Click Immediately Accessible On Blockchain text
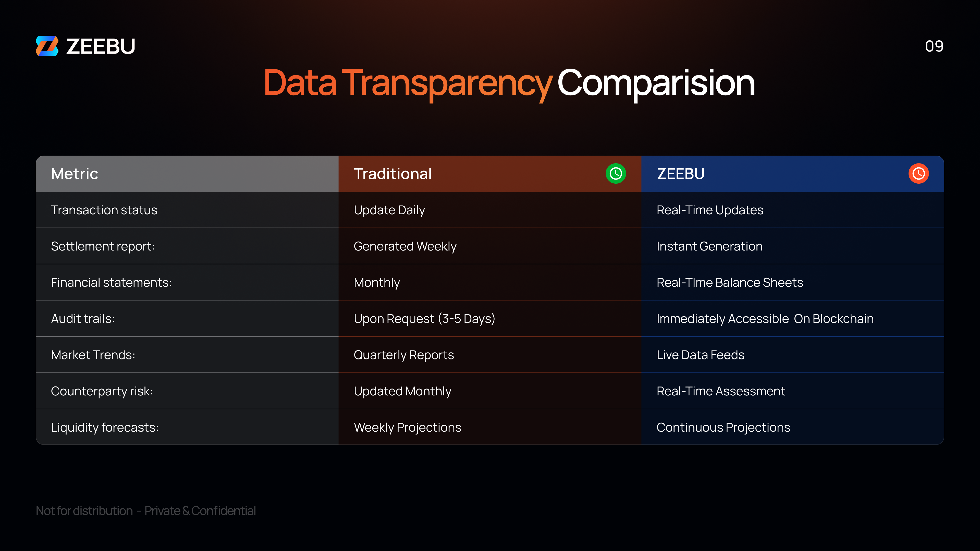 [765, 319]
